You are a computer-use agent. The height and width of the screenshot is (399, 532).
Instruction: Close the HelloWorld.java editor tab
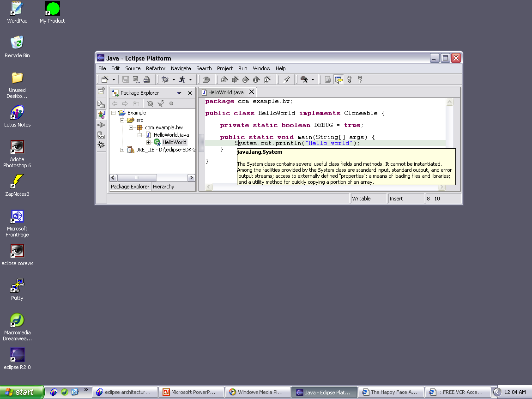coord(252,92)
